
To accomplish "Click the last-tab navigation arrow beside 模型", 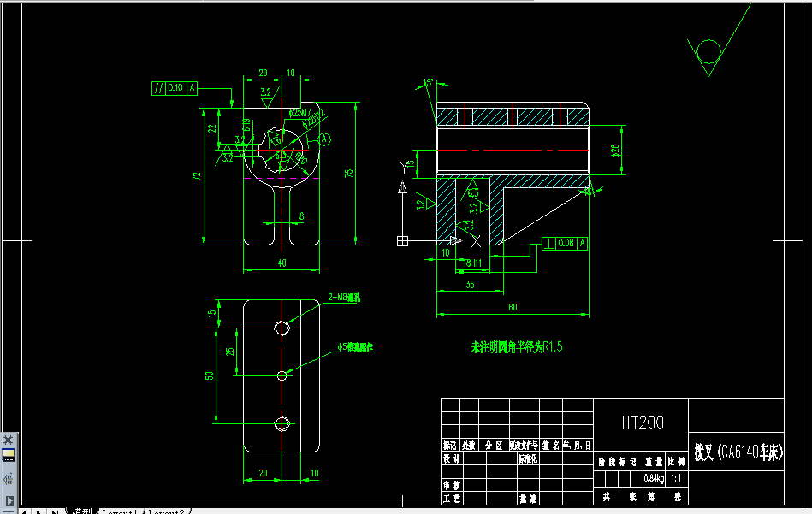I will click(x=54, y=511).
